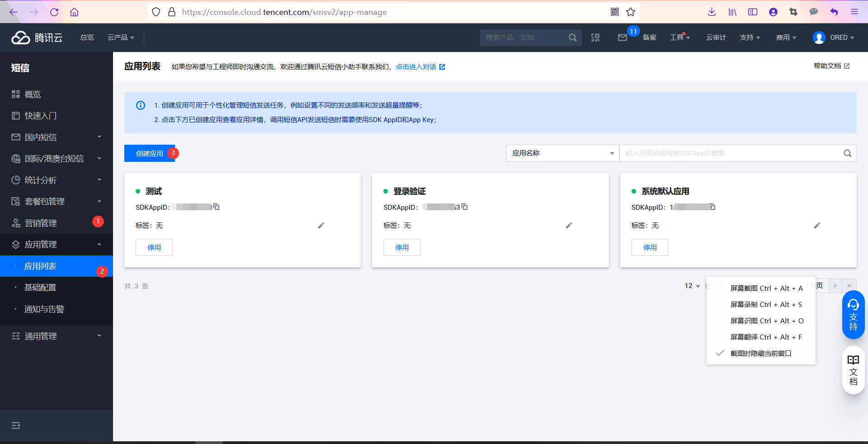The image size is (868, 444).
Task: Expand 国际/港澳台短信 in the sidebar
Action: click(57, 159)
